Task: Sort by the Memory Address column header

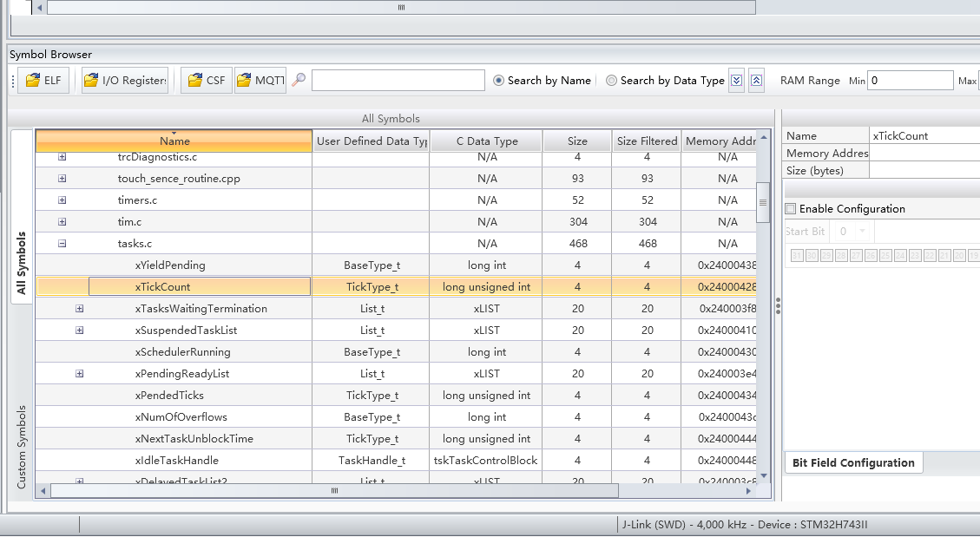Action: click(720, 141)
